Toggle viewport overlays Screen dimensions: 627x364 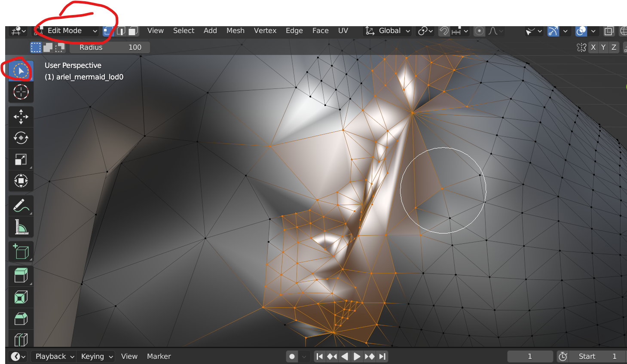point(581,31)
